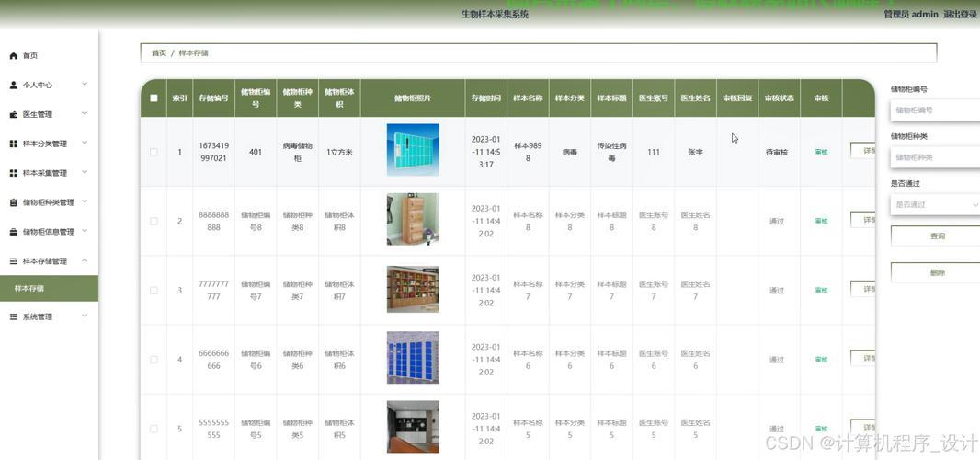Click the 医生管理 icon in sidebar
The height and width of the screenshot is (460, 980).
pos(13,114)
